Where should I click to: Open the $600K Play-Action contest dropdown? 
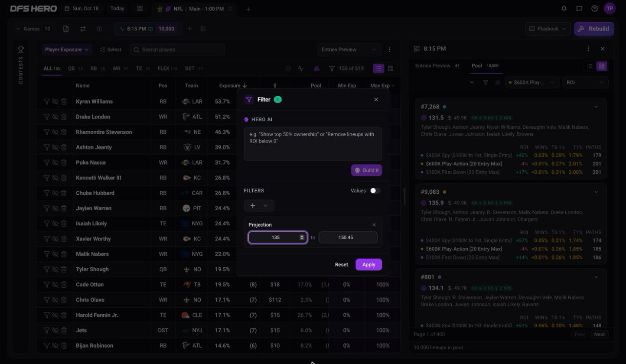[532, 82]
